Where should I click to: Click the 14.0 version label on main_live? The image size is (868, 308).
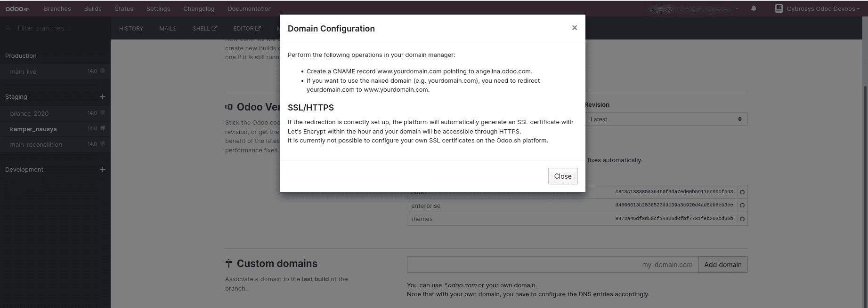point(92,71)
